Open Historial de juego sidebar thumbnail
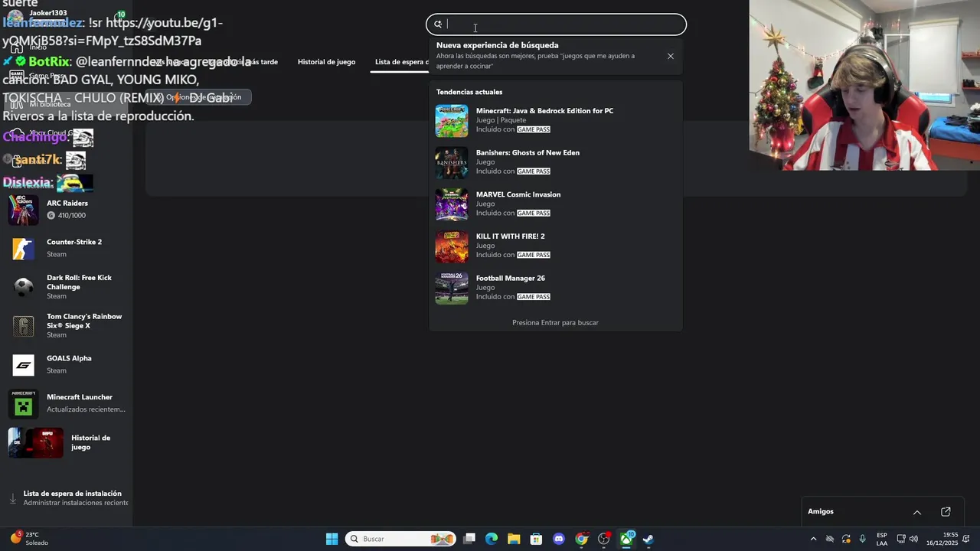980x551 pixels. [36, 443]
